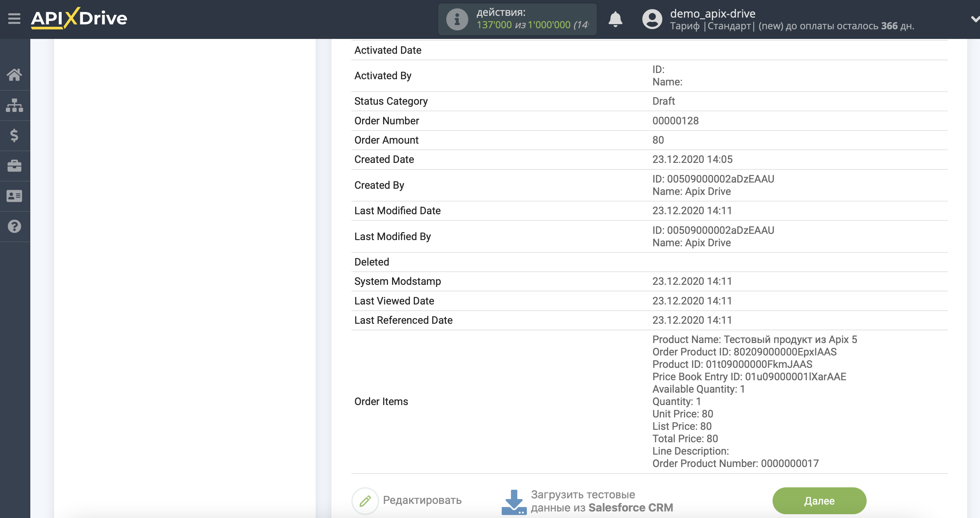Select the Last Referenced Date value
The height and width of the screenshot is (518, 980).
point(692,320)
